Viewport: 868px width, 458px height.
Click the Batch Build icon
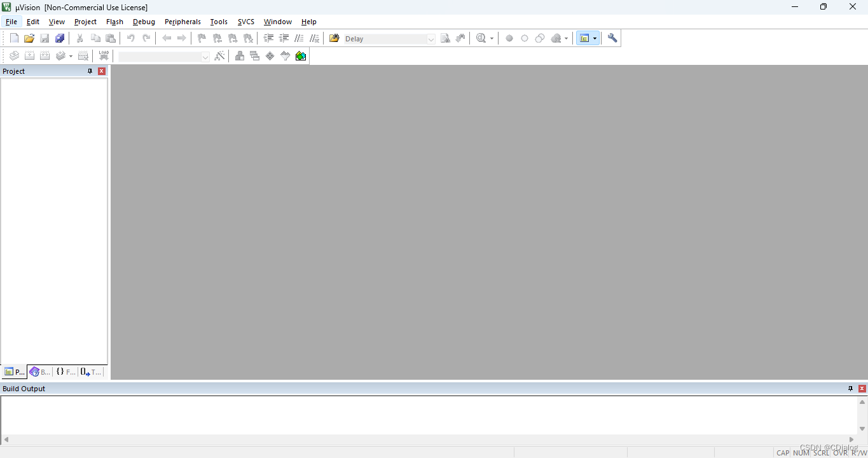tap(60, 56)
